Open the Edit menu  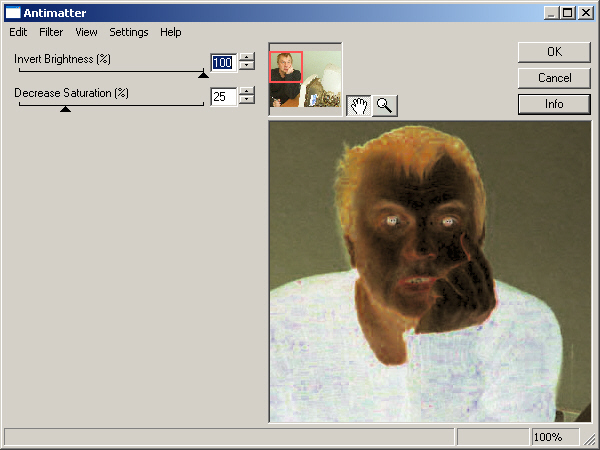pos(18,32)
